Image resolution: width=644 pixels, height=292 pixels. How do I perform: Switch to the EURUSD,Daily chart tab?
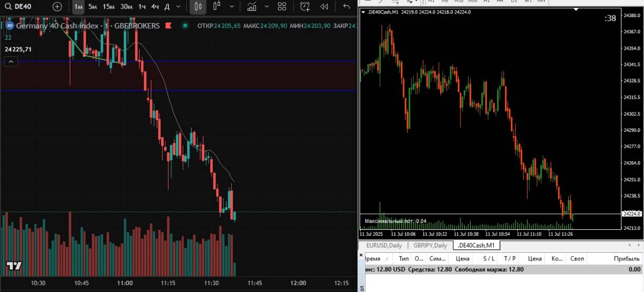[384, 245]
